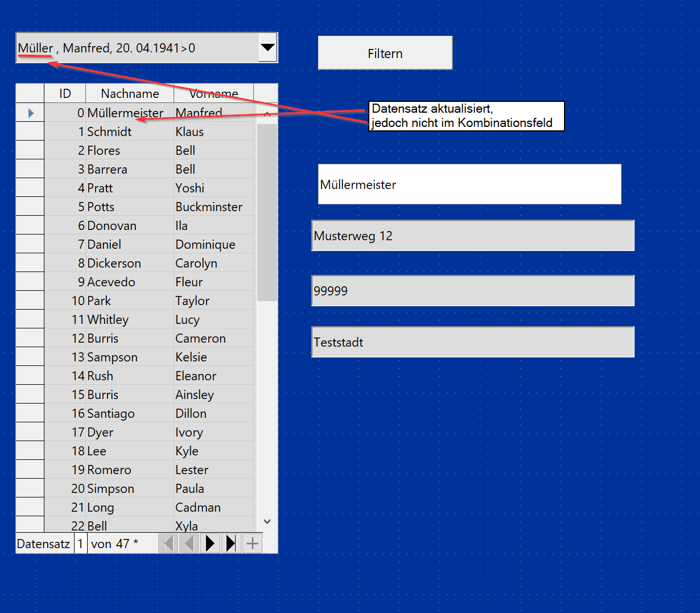Click the record number input box

point(80,544)
